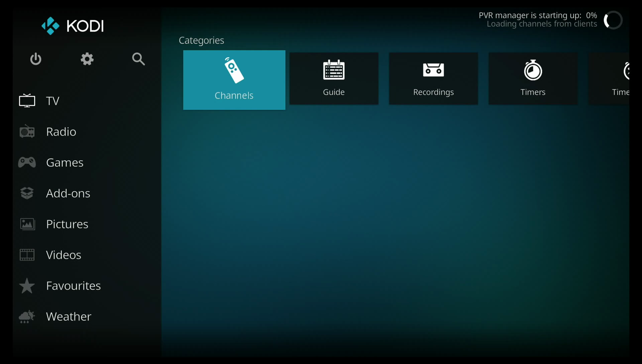Click the TV screen icon

pos(27,101)
